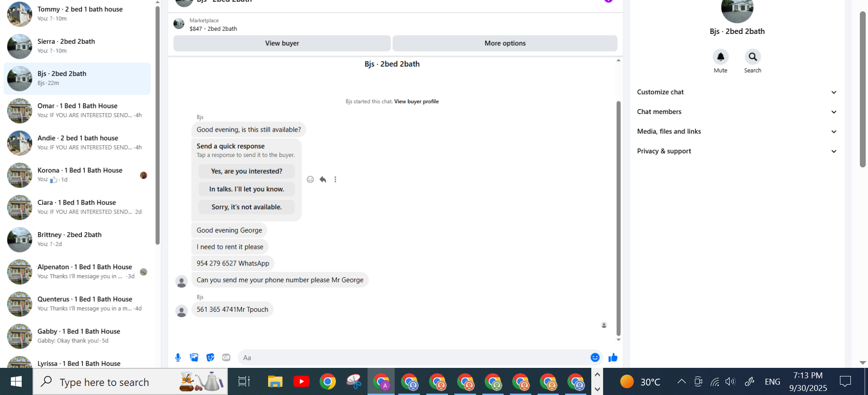Expand Media, files and links section
868x395 pixels.
point(737,131)
